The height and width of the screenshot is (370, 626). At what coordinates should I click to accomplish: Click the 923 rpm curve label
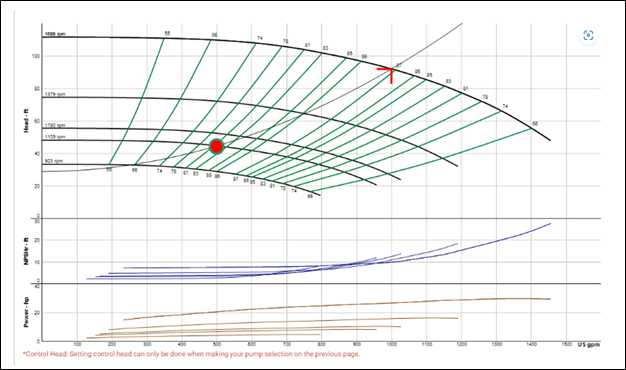coord(53,161)
